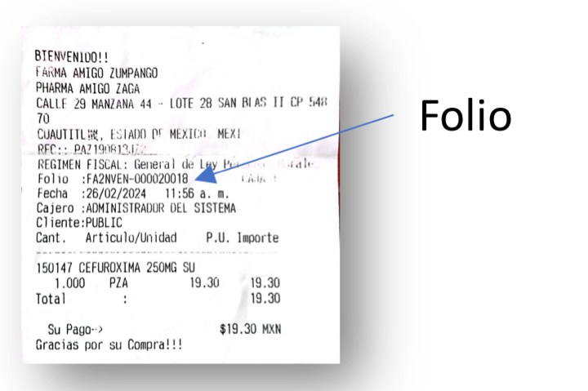Click the time 11:56 a. m.

[197, 193]
